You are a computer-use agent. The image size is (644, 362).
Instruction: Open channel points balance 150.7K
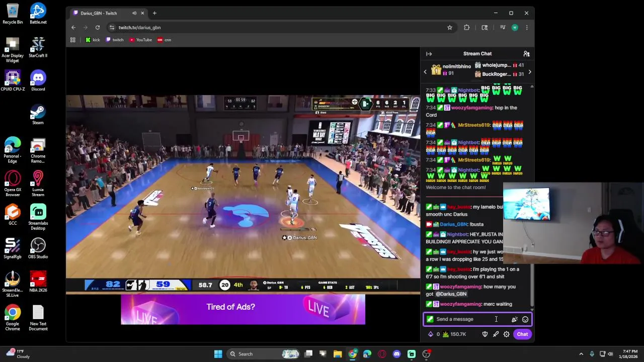click(454, 334)
